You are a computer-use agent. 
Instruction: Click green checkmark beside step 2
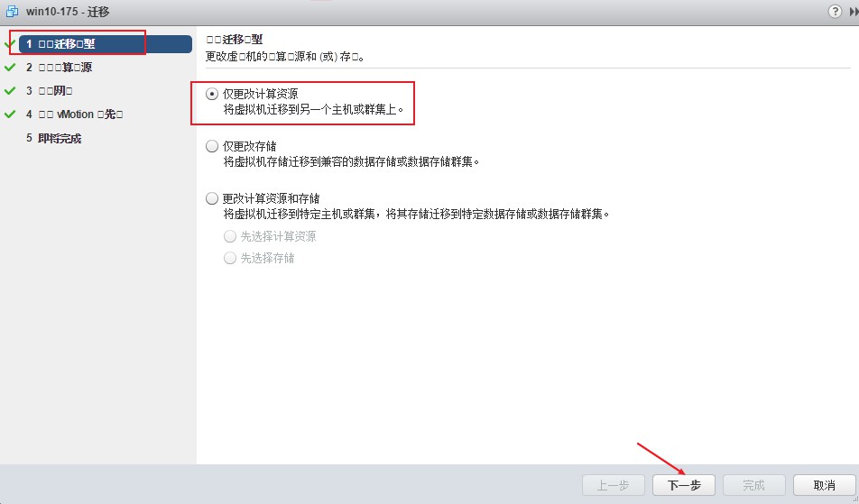tap(10, 68)
